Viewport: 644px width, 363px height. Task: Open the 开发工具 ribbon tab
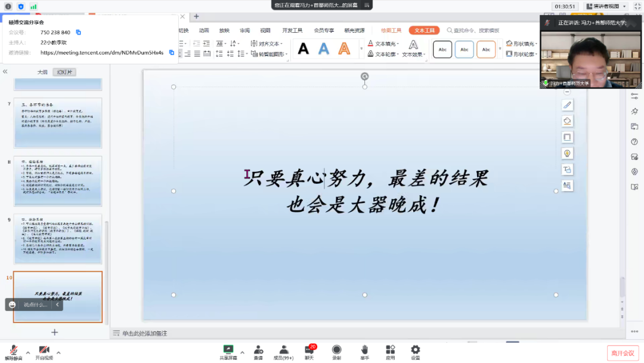[x=292, y=30]
